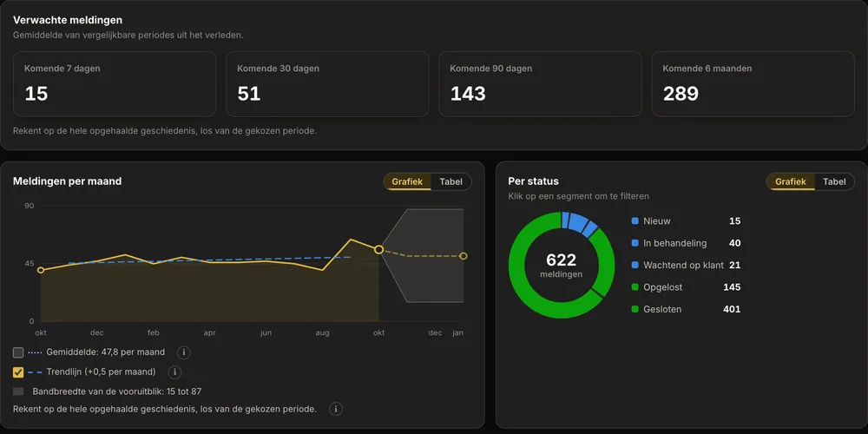Open info icon next to Trendlijn
The width and height of the screenshot is (868, 434).
[x=175, y=372]
